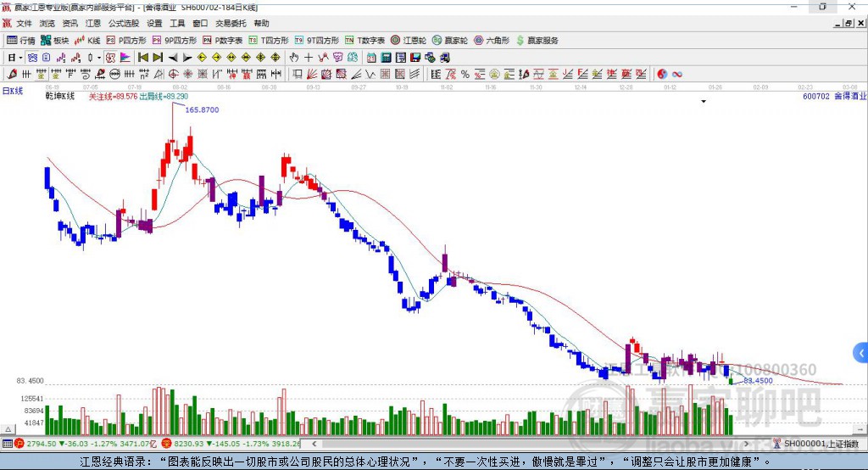Open the 9T四方形 tool
This screenshot has width=868, height=470.
pyautogui.click(x=317, y=41)
